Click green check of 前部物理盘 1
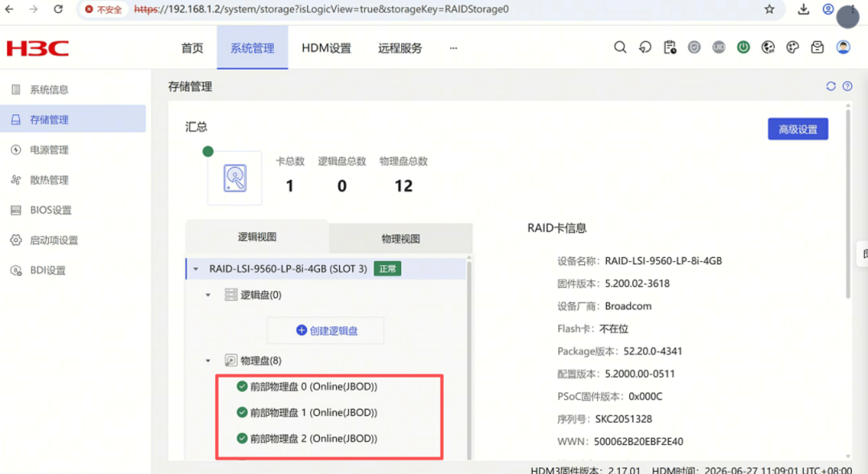This screenshot has height=474, width=868. point(242,412)
